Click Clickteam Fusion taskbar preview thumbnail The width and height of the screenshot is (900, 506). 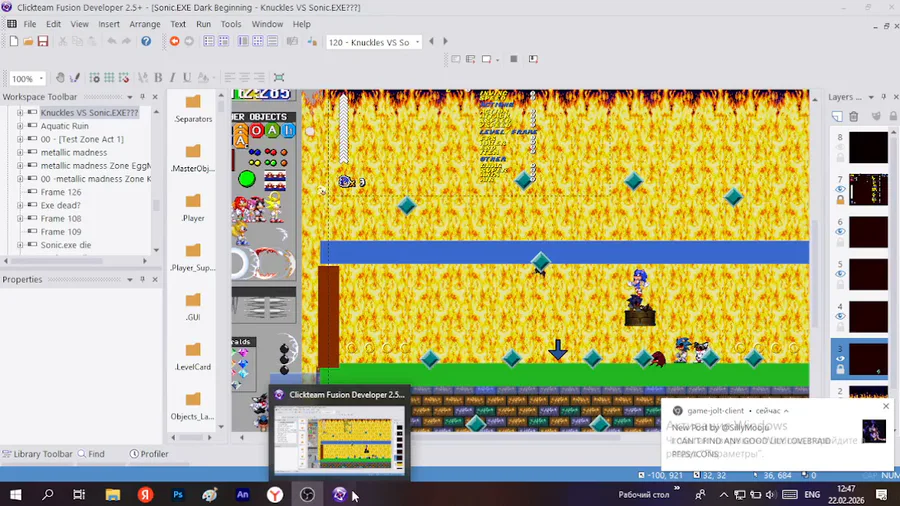pos(339,440)
